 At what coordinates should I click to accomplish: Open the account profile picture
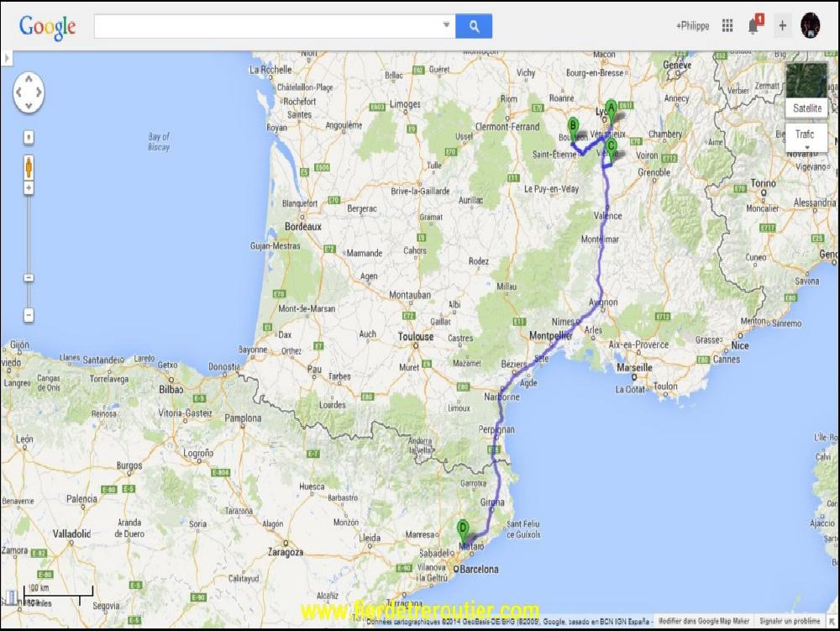point(810,25)
